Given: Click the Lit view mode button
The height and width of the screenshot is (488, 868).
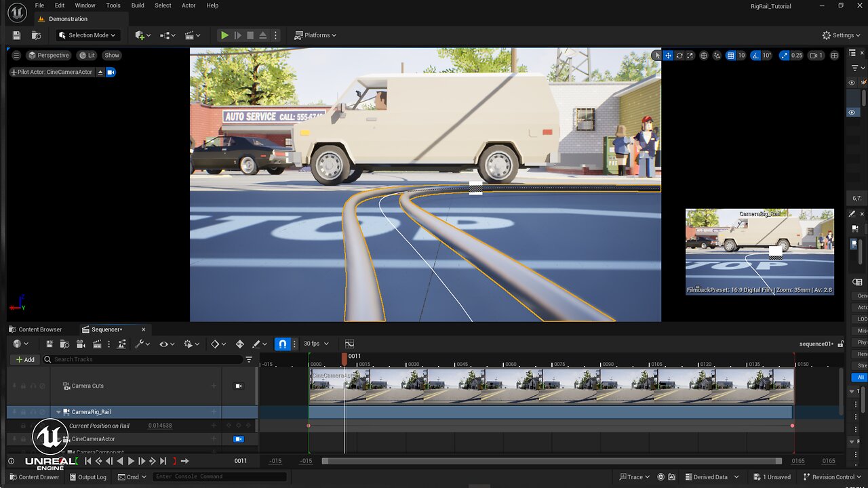Looking at the screenshot, I should point(87,56).
